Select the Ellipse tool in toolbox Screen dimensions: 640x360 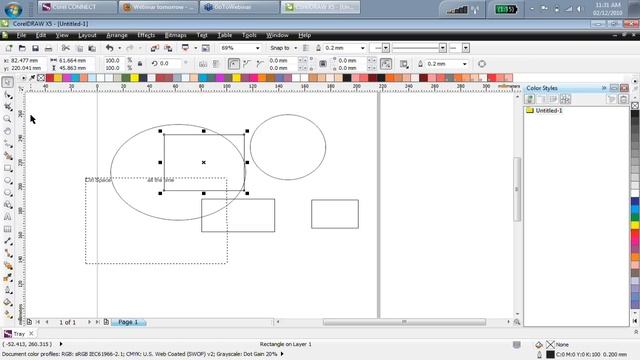(7, 180)
